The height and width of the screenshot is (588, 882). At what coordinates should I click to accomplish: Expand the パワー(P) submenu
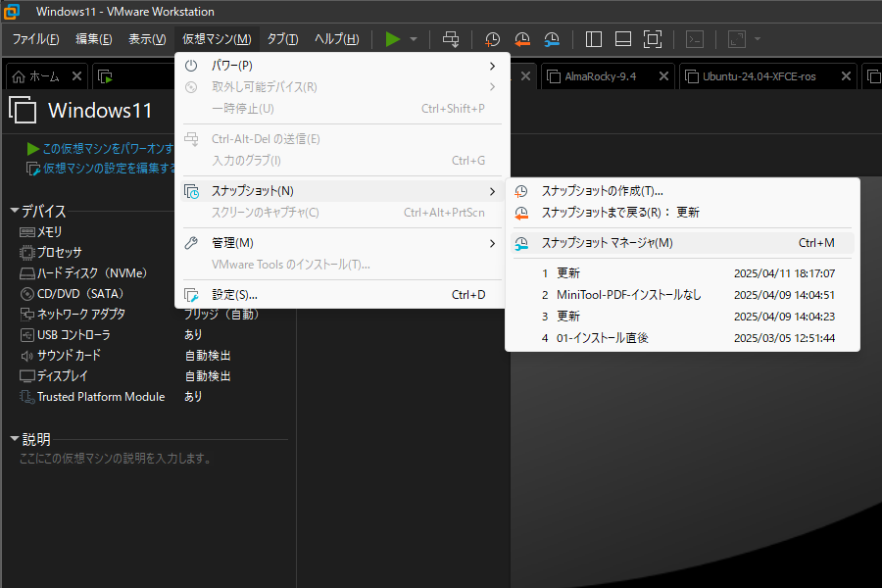[x=342, y=66]
